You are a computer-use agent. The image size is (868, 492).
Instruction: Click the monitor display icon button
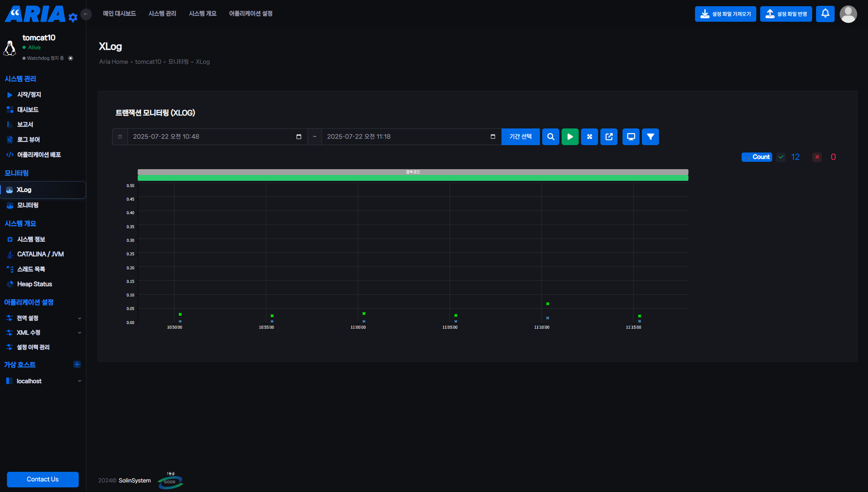click(x=631, y=137)
